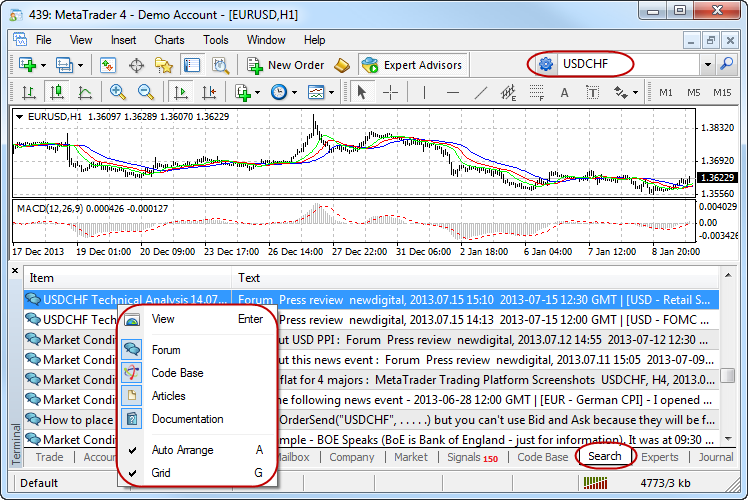Click the search magnifier icon

coord(727,64)
